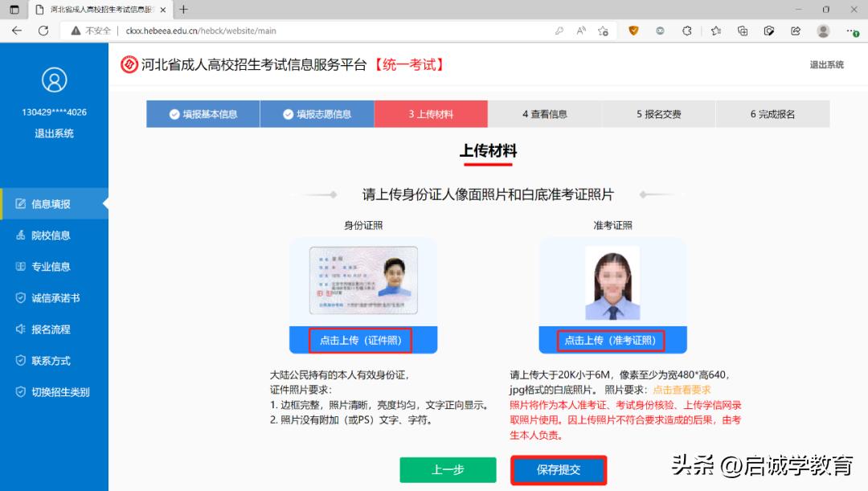Refresh the current page
The width and height of the screenshot is (868, 491).
43,30
